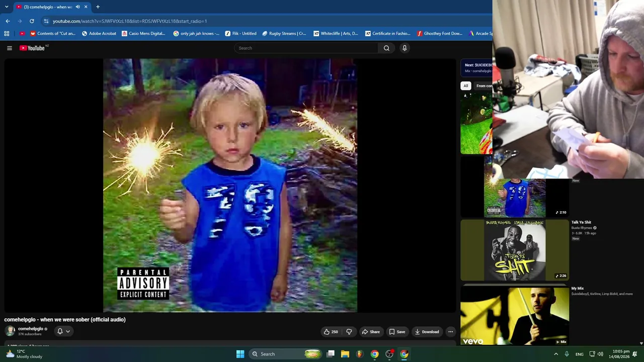Open the YouTube guide hamburger menu

10,48
